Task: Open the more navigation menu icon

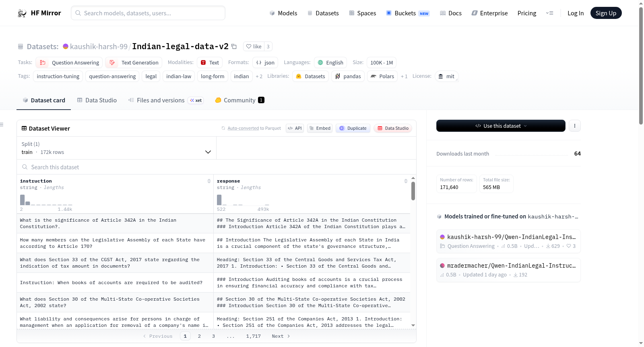Action: pyautogui.click(x=549, y=13)
